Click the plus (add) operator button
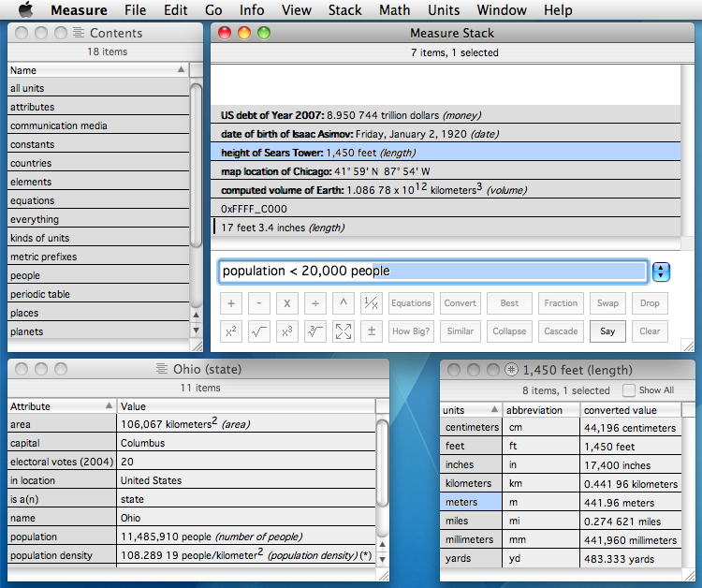This screenshot has width=702, height=588. pos(231,303)
